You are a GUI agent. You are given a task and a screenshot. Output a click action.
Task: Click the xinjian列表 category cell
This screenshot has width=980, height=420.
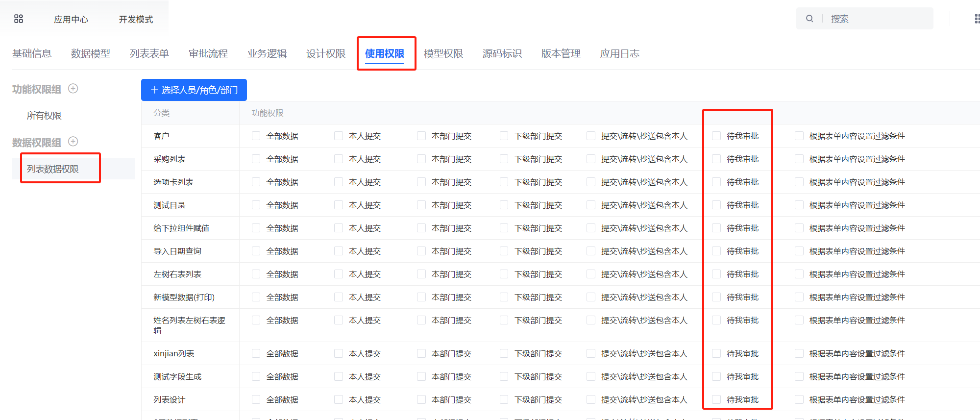coord(190,353)
